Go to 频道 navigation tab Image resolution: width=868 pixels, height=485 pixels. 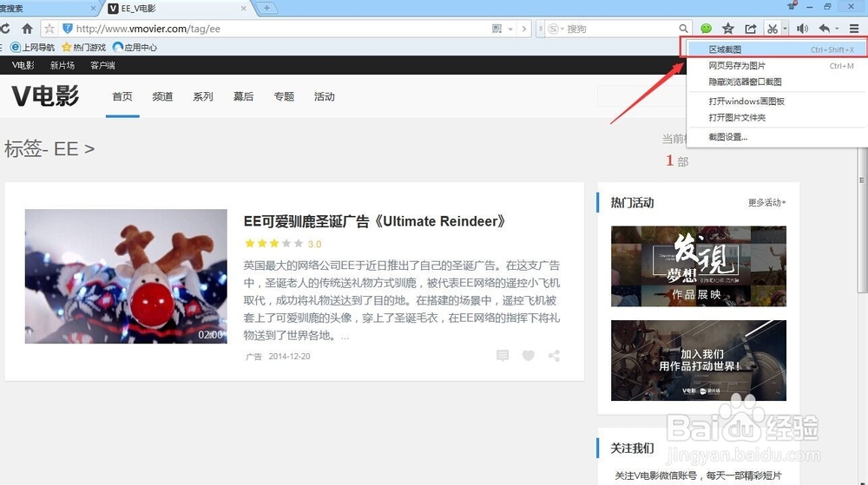pos(163,97)
